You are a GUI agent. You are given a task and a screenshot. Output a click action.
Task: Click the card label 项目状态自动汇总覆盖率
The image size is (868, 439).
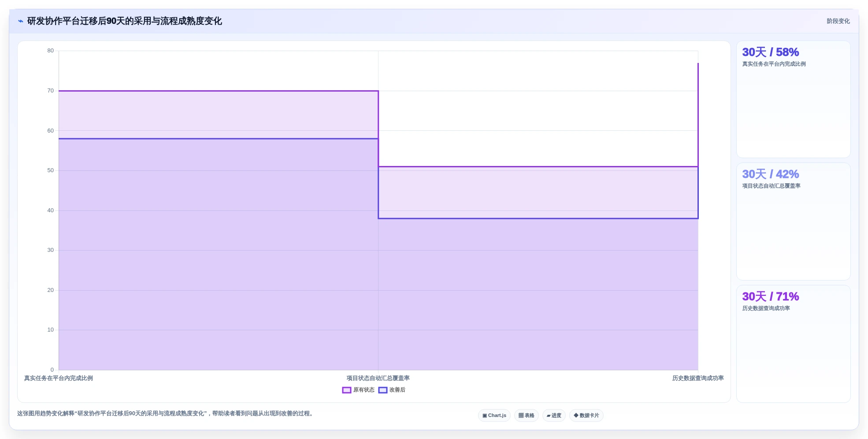[x=771, y=186]
